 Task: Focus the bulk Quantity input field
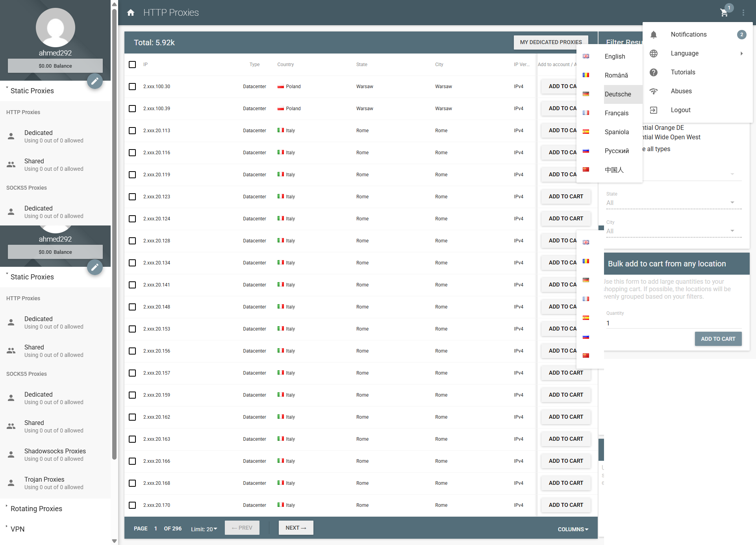674,323
